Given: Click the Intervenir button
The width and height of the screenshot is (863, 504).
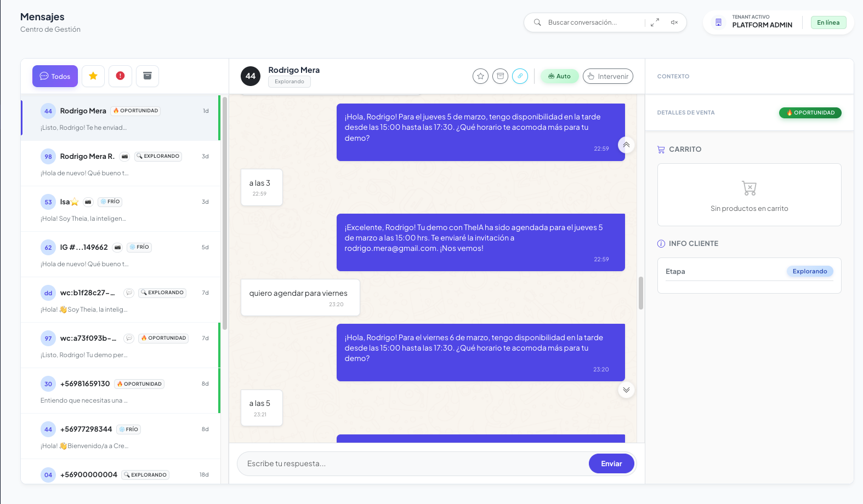Looking at the screenshot, I should pos(607,76).
